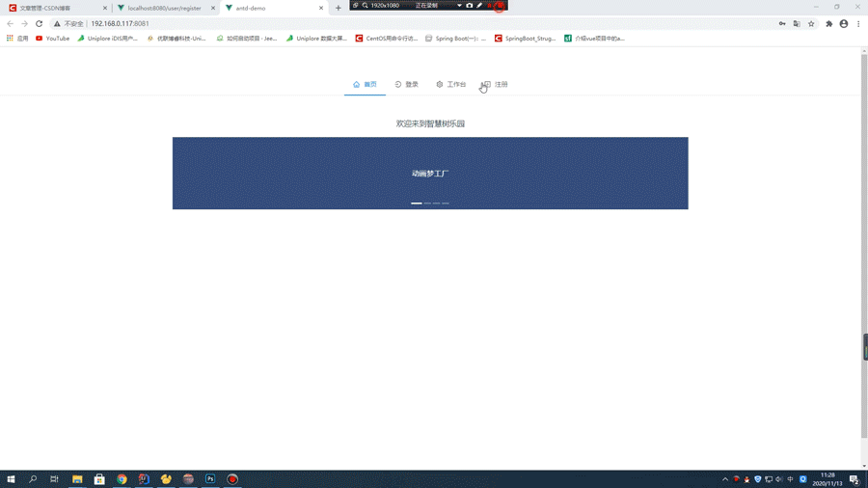Open Chrome from the taskbar

pos(122,479)
